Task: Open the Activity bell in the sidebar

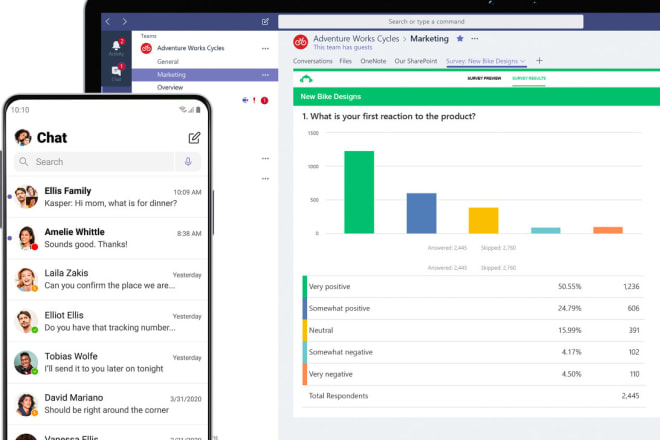Action: pyautogui.click(x=117, y=46)
